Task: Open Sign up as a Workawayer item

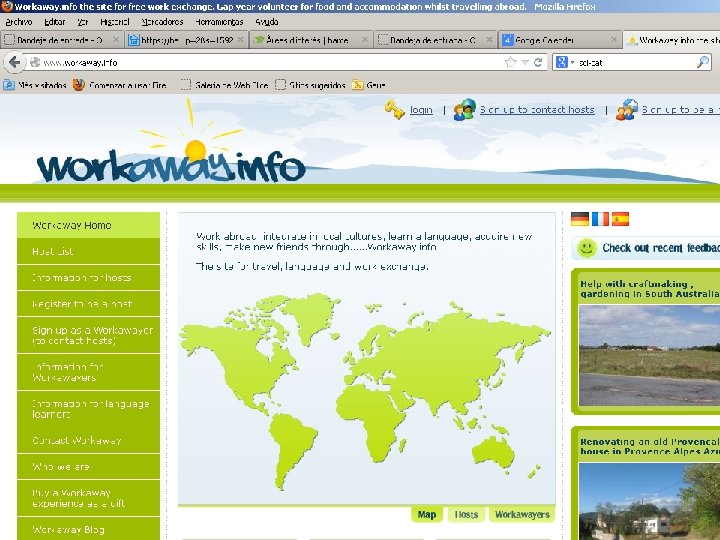Action: (88, 335)
